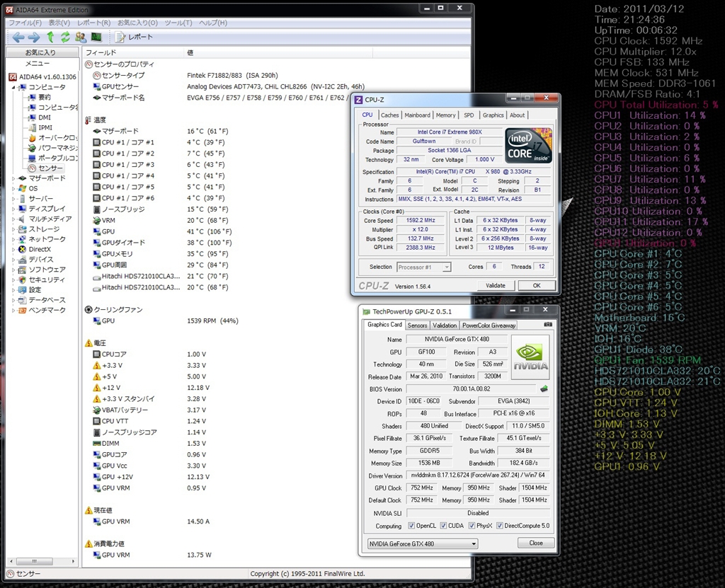The height and width of the screenshot is (588, 725).
Task: Open the ヘルプ(H) menu
Action: [x=213, y=23]
